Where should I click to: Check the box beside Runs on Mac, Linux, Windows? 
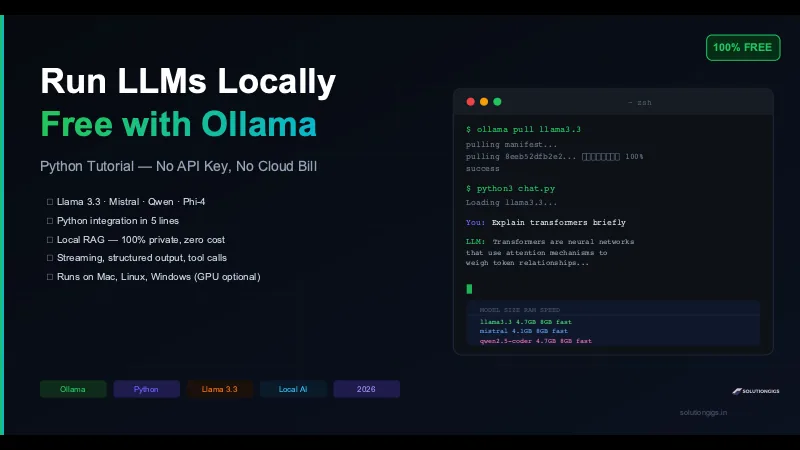49,277
